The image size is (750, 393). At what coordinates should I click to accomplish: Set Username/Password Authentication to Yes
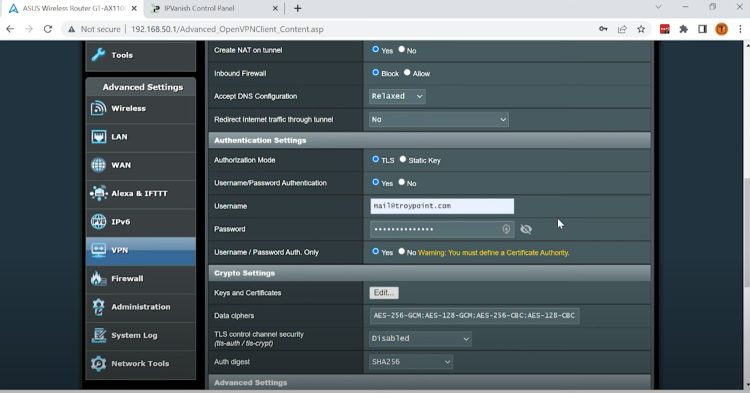pyautogui.click(x=375, y=182)
